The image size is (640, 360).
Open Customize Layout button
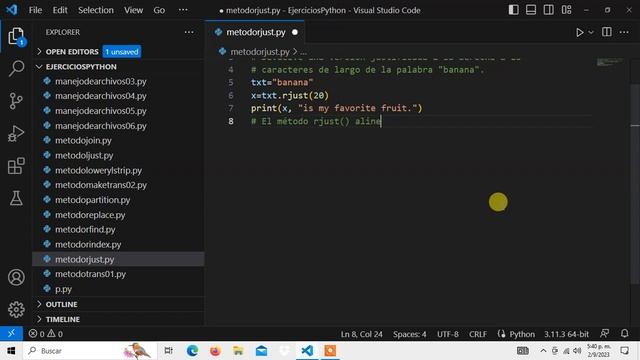pyautogui.click(x=567, y=10)
